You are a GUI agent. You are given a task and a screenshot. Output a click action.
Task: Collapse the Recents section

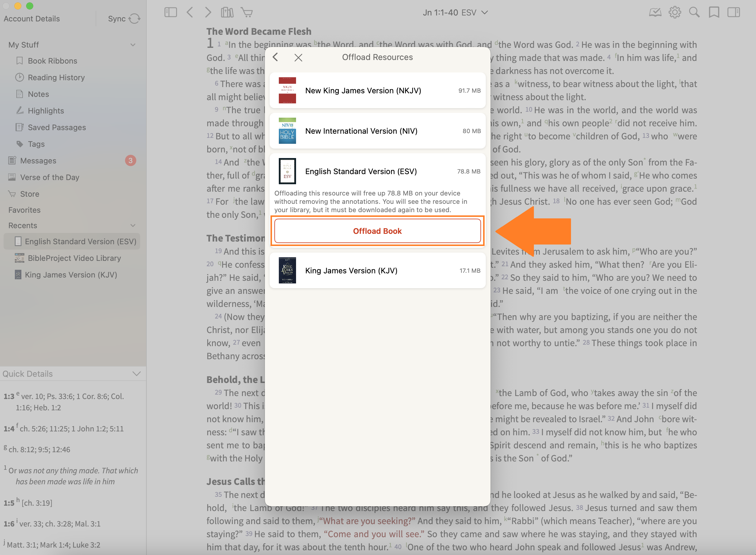pyautogui.click(x=133, y=226)
